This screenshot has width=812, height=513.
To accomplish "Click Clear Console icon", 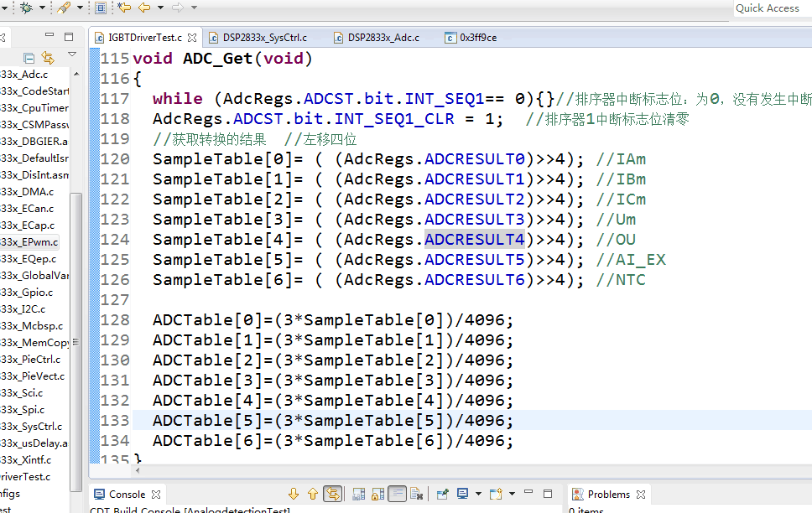I will coord(416,494).
